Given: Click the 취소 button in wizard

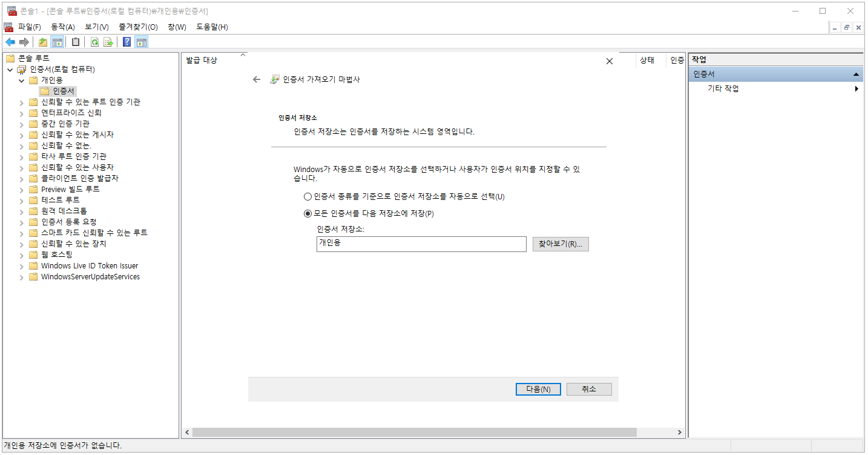Looking at the screenshot, I should pyautogui.click(x=589, y=389).
